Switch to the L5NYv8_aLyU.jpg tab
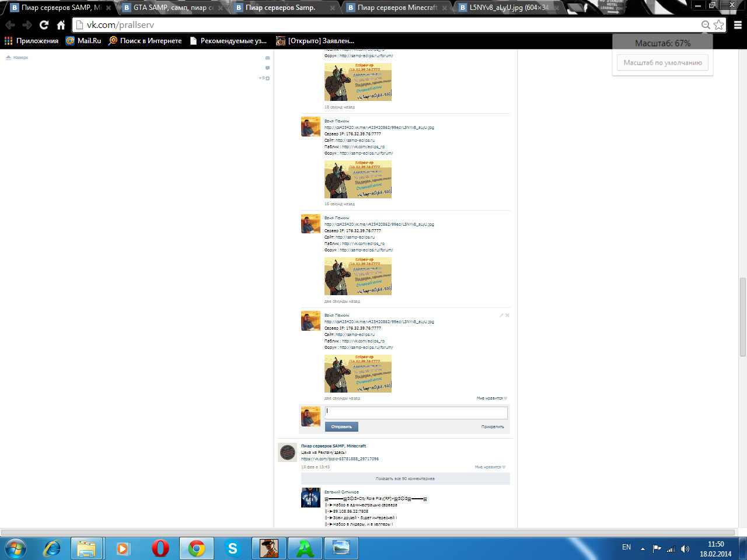 click(x=508, y=8)
